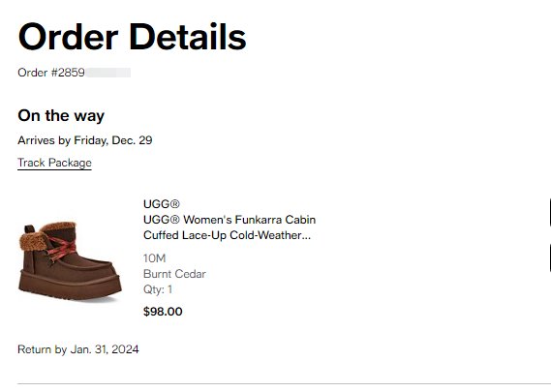Click the 10M size label

click(x=154, y=258)
